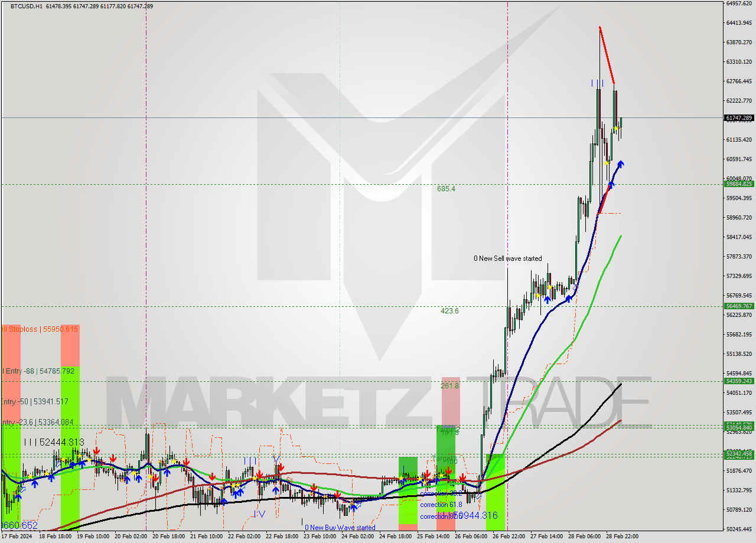
Task: Click the blue 0660.652 label
Action: (x=20, y=525)
